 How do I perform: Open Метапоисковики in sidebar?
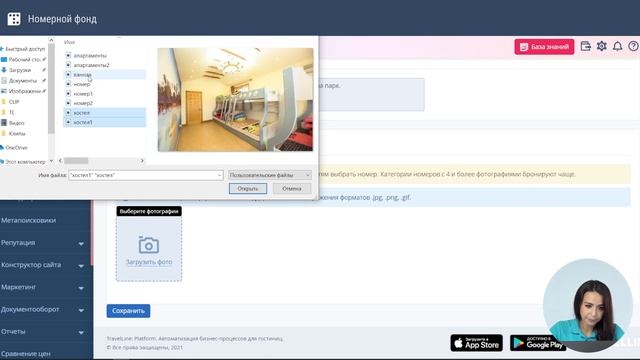(x=29, y=220)
